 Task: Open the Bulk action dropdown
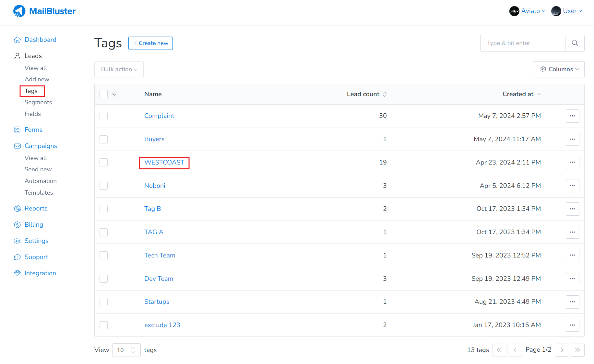click(x=119, y=69)
